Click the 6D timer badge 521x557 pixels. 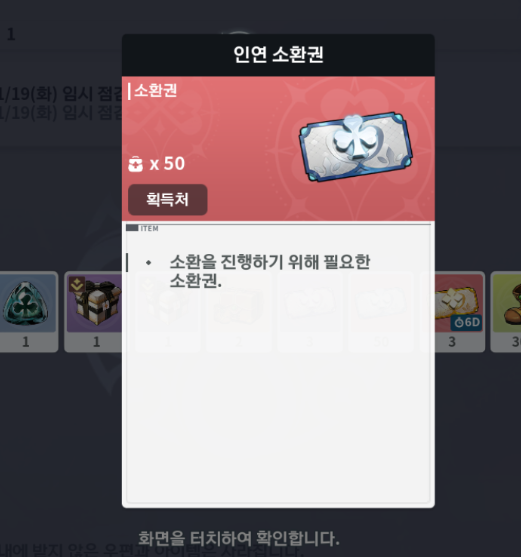(467, 323)
